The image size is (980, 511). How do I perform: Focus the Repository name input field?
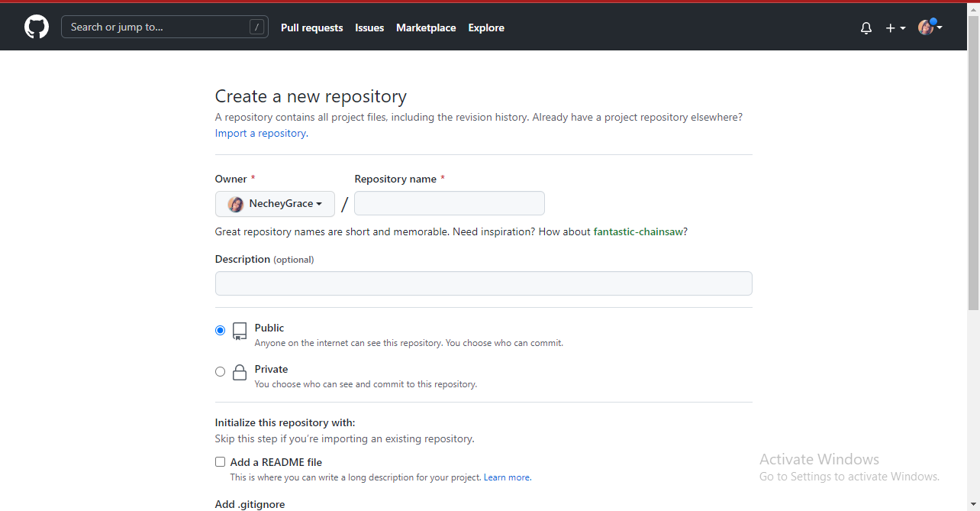(450, 204)
